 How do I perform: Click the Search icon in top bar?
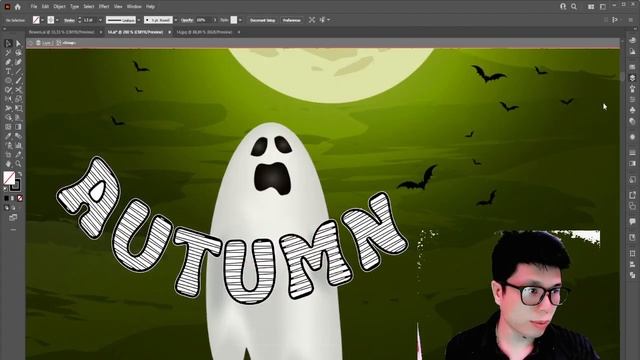tap(574, 7)
